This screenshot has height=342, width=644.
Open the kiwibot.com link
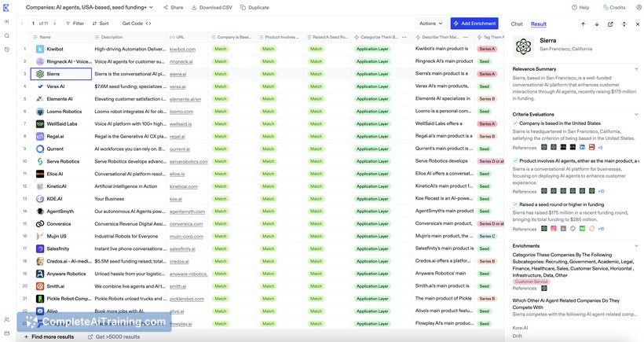182,50
